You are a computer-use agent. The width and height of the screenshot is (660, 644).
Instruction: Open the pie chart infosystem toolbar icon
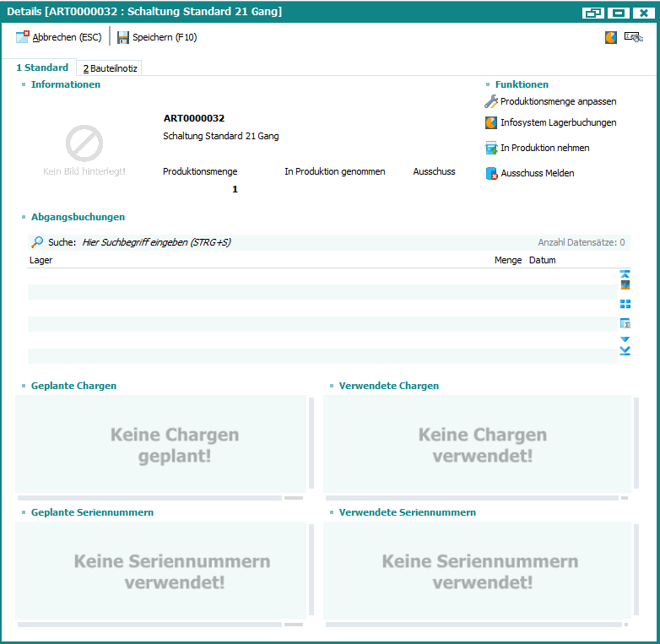coord(611,37)
